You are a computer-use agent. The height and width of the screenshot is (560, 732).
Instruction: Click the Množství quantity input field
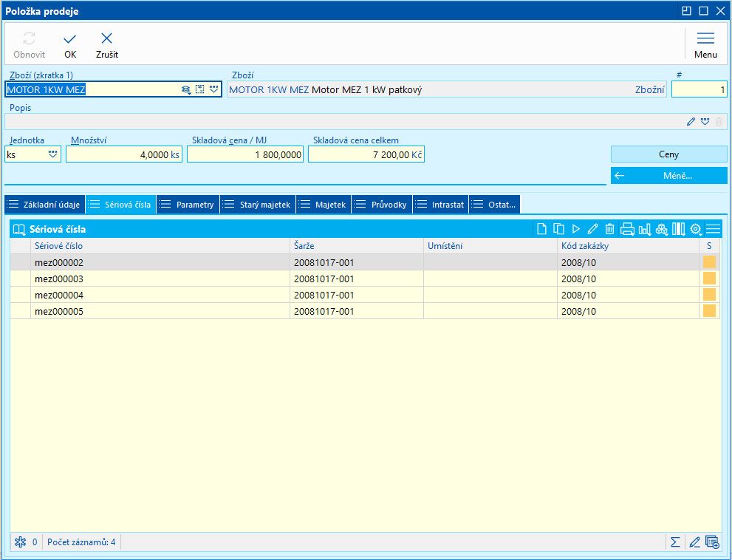click(x=123, y=154)
